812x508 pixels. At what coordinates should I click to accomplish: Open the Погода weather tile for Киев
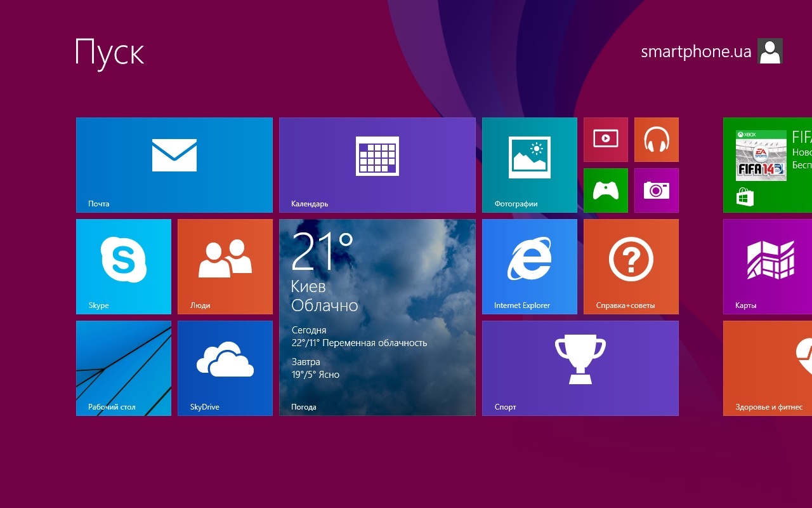coord(377,317)
